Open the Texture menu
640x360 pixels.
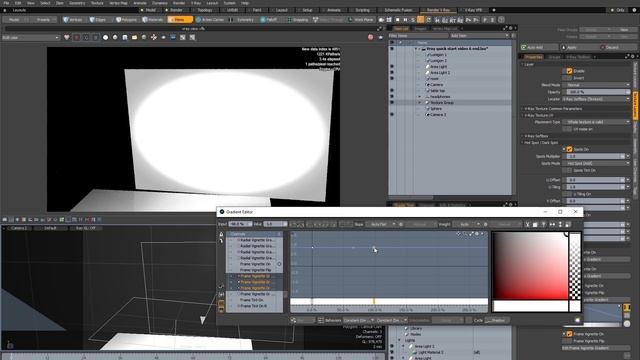tap(97, 3)
